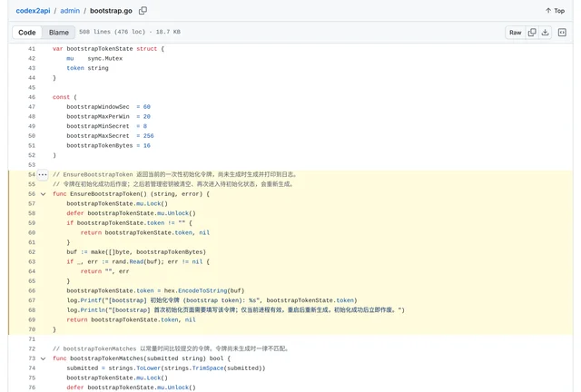Open the codex2api repository breadcrumb
581x392 pixels.
[x=33, y=11]
